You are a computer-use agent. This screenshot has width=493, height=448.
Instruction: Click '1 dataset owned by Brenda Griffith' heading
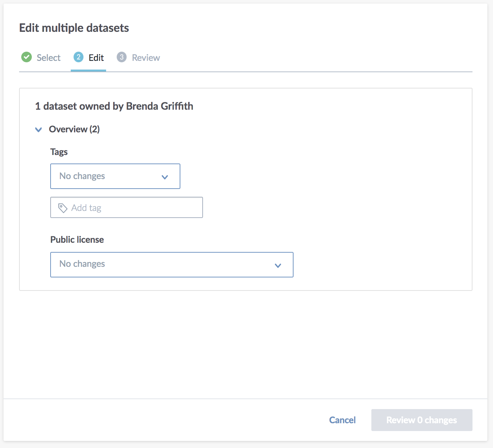click(x=114, y=106)
